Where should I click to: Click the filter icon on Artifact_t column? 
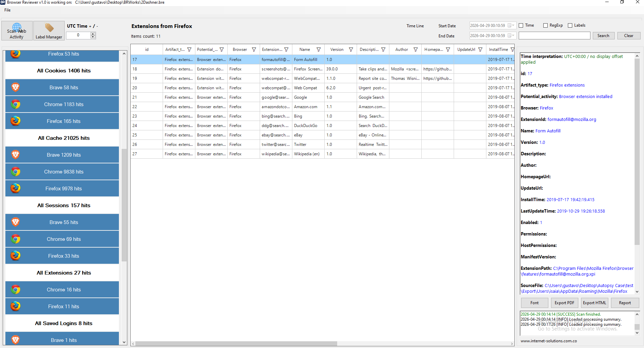tap(189, 50)
